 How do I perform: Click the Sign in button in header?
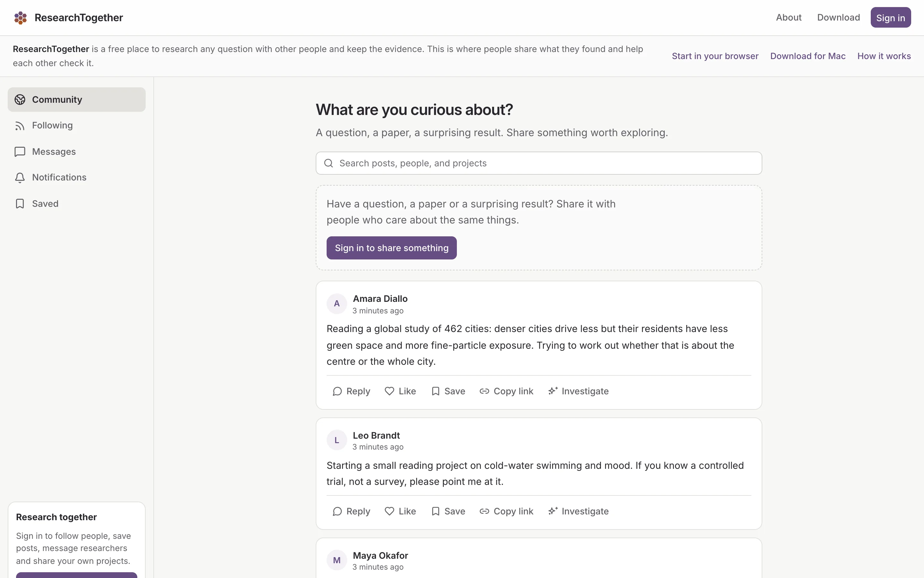point(890,18)
